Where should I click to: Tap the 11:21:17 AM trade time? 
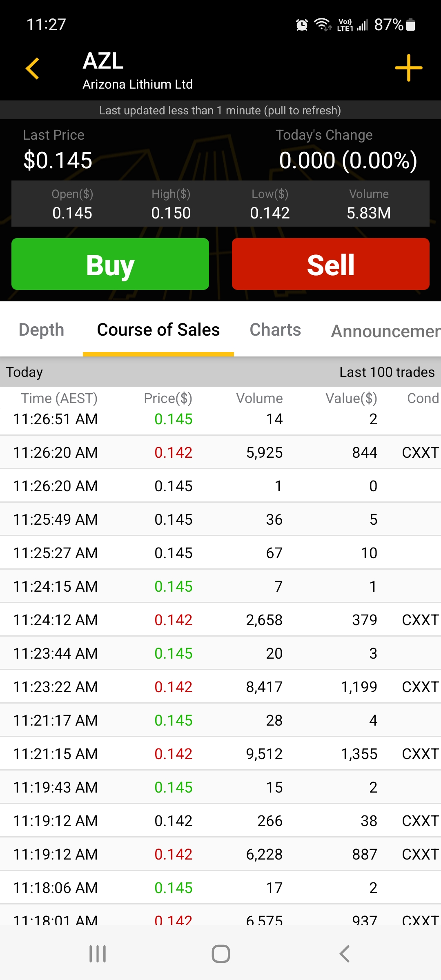pyautogui.click(x=56, y=720)
